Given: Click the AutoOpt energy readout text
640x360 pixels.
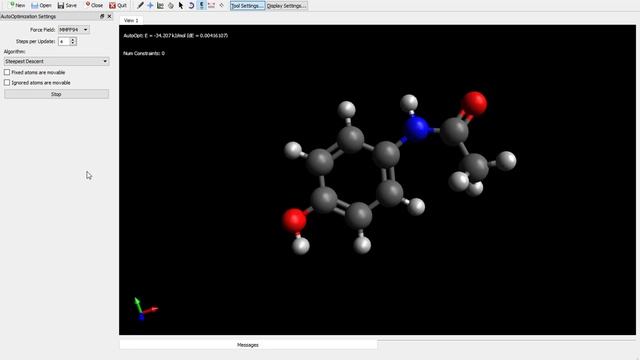Looking at the screenshot, I should [x=176, y=36].
